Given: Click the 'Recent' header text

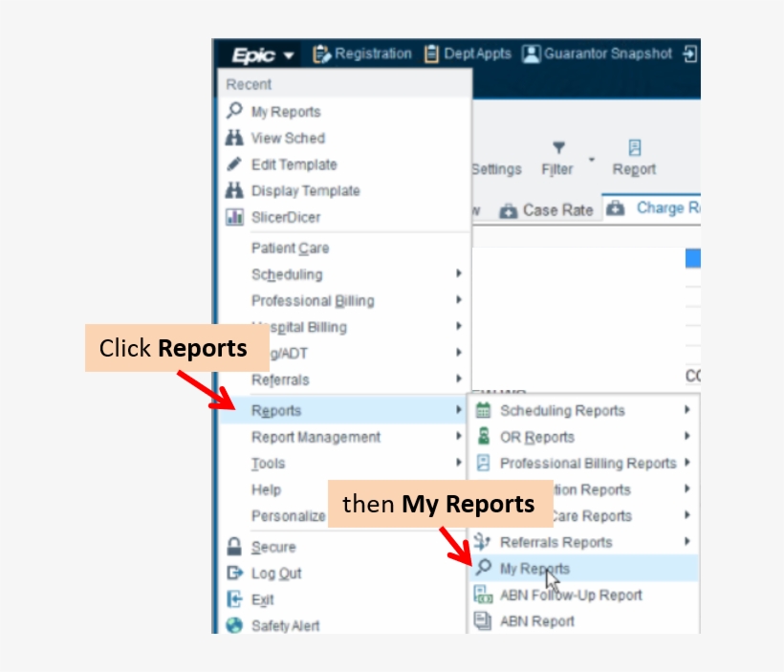Looking at the screenshot, I should coord(249,84).
